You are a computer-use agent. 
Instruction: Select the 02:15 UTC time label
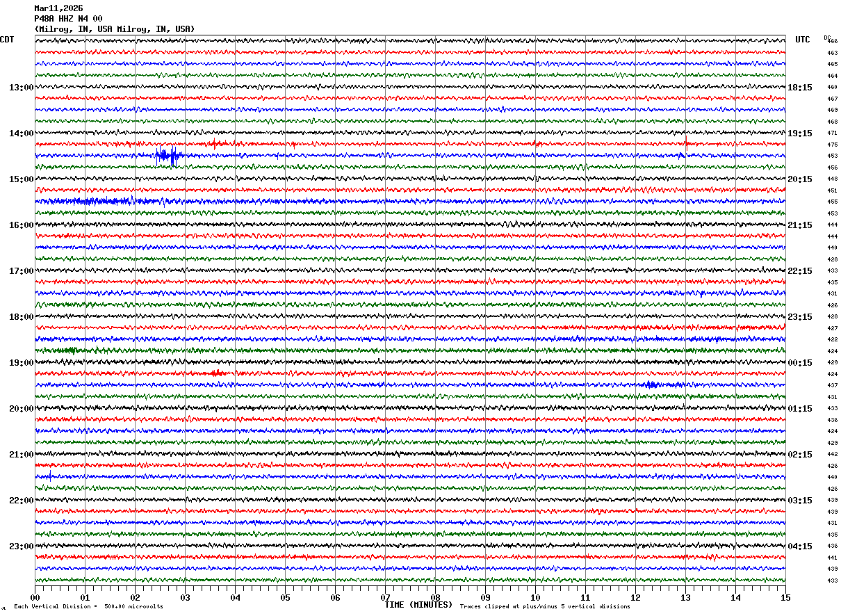[800, 455]
